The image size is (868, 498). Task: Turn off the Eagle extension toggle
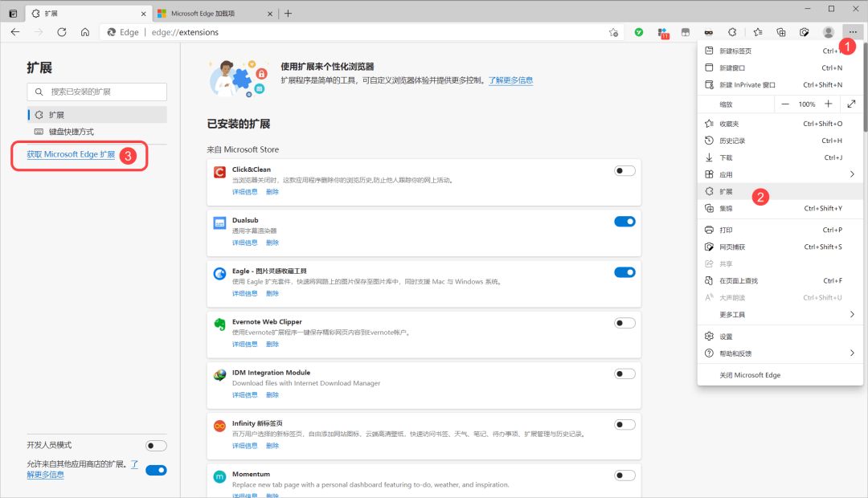point(624,272)
